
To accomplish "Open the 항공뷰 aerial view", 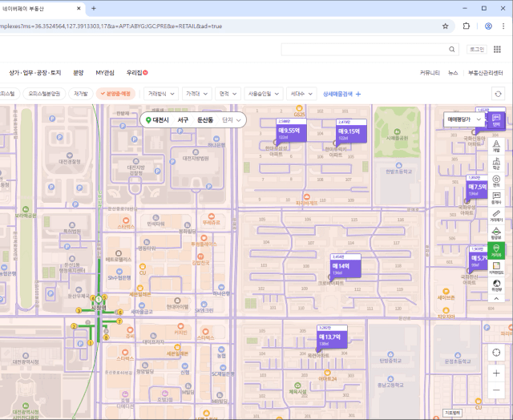I will tap(496, 233).
